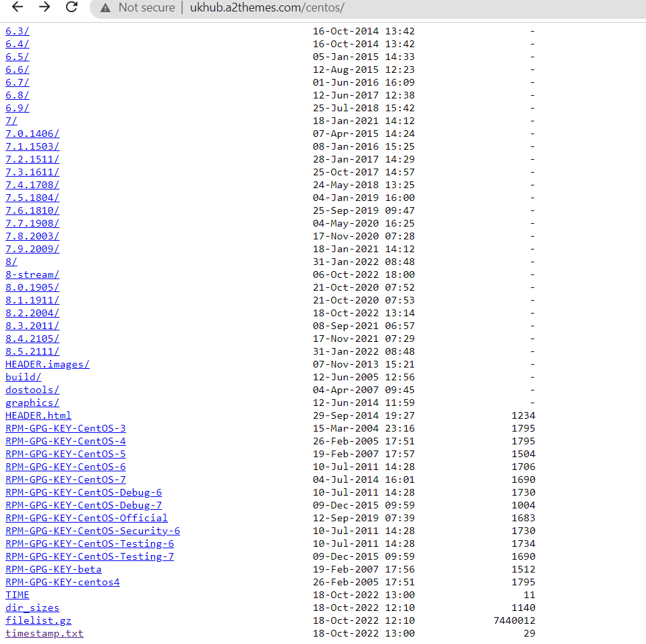Open the TIME file link

point(18,595)
